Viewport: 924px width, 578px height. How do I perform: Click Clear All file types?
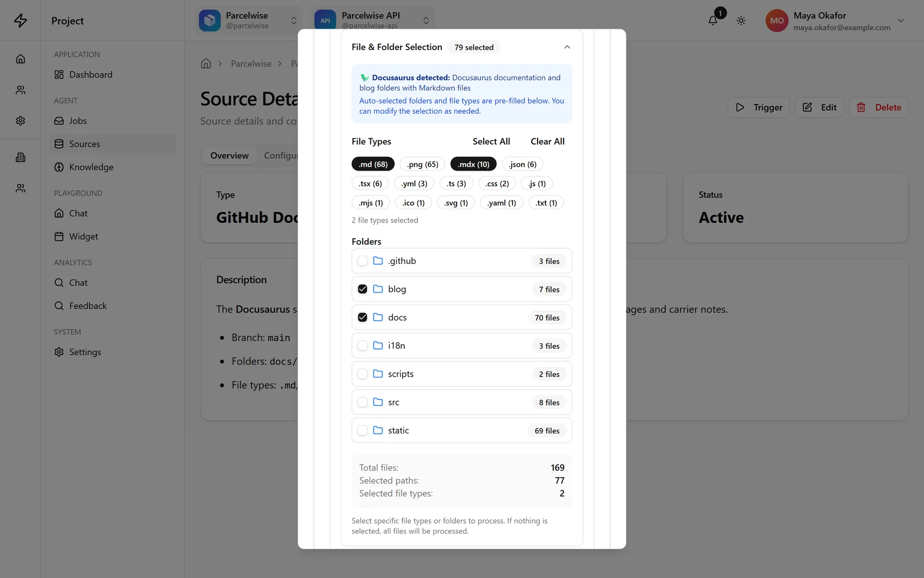click(x=548, y=142)
